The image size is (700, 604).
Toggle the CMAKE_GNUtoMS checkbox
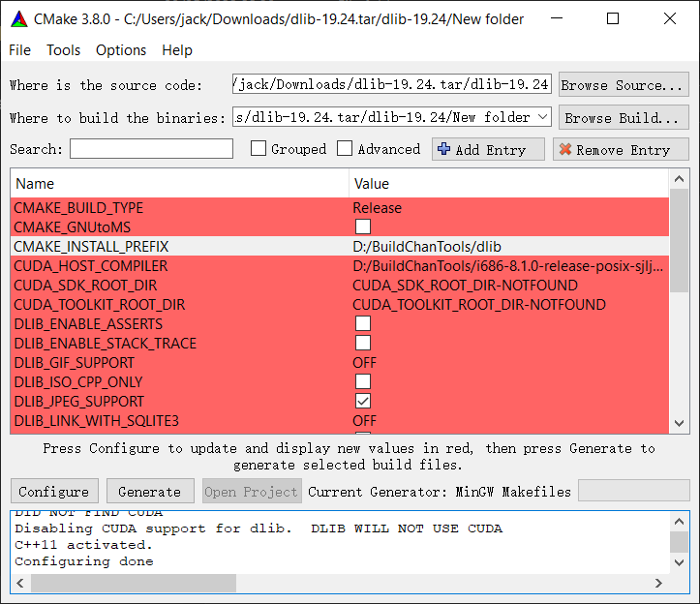tap(363, 226)
